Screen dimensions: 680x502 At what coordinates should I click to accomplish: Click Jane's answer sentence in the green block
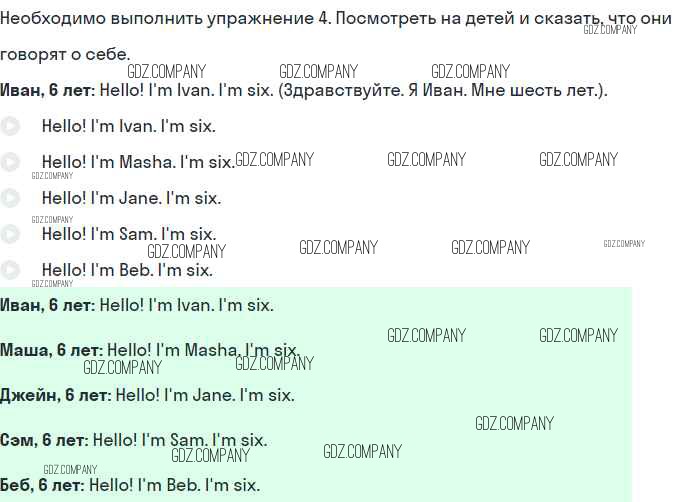tap(205, 395)
